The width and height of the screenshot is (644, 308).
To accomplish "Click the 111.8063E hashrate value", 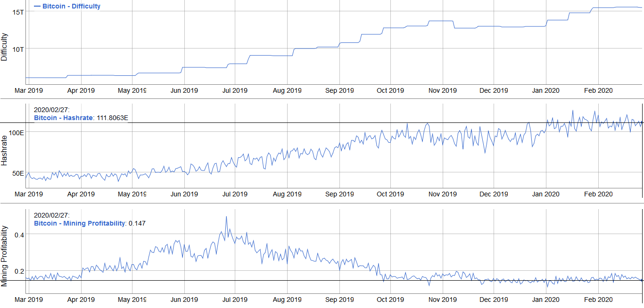I will click(112, 118).
